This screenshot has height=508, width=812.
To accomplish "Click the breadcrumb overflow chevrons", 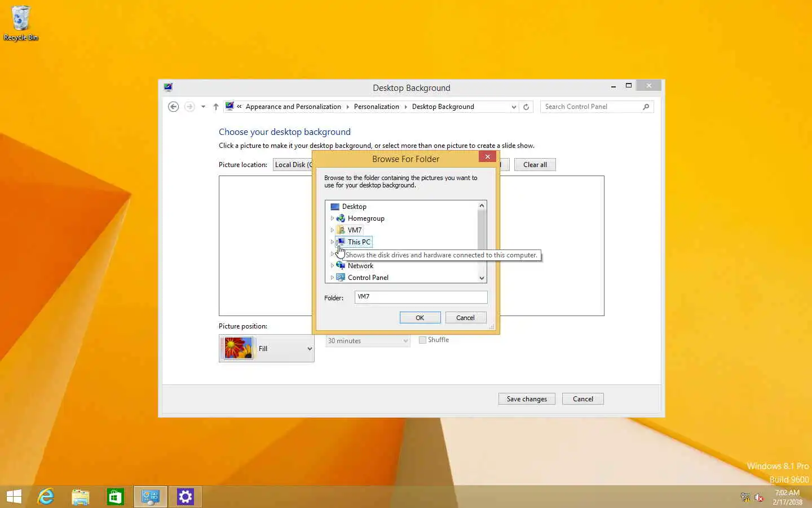I will tap(239, 107).
